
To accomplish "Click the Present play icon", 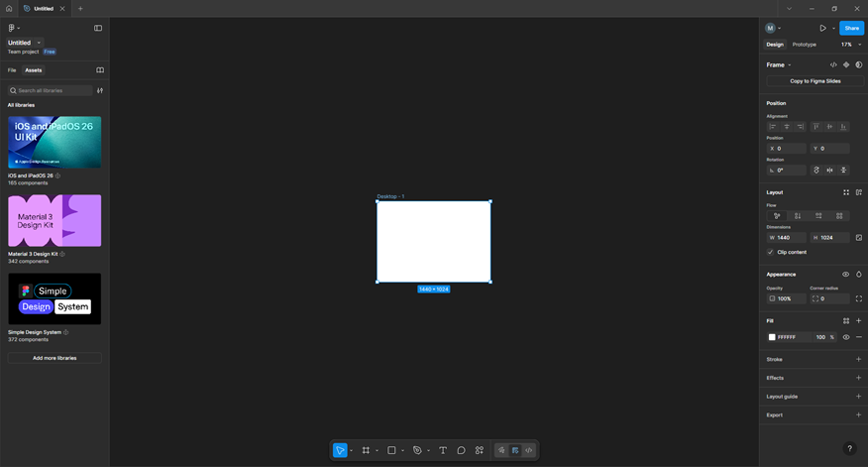I will pyautogui.click(x=822, y=29).
